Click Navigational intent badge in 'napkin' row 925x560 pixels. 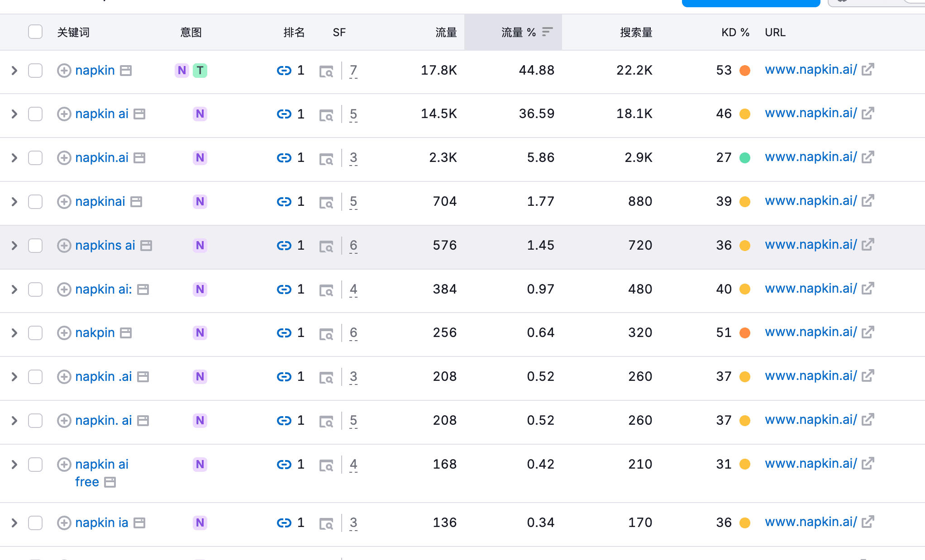[x=182, y=71]
